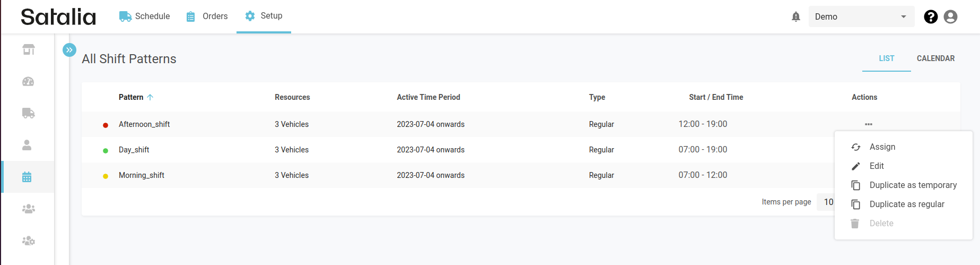Click the shift calendar sidebar icon
The width and height of the screenshot is (980, 265).
(x=27, y=177)
